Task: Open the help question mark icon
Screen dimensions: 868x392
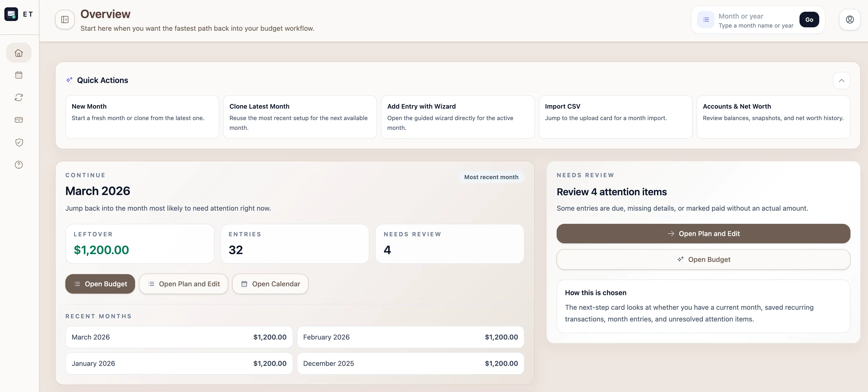Action: 19,165
